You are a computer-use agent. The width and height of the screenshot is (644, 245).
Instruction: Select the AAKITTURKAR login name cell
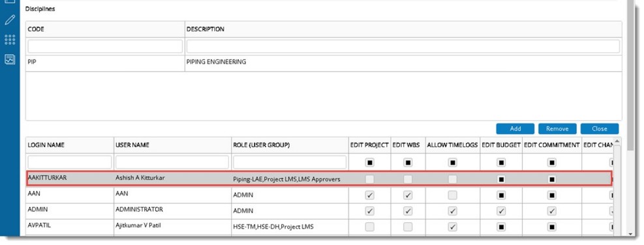pos(70,179)
